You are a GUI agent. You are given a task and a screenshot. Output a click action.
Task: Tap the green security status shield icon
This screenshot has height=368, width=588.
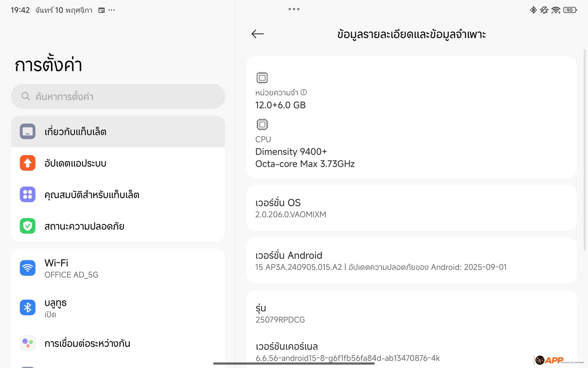28,226
